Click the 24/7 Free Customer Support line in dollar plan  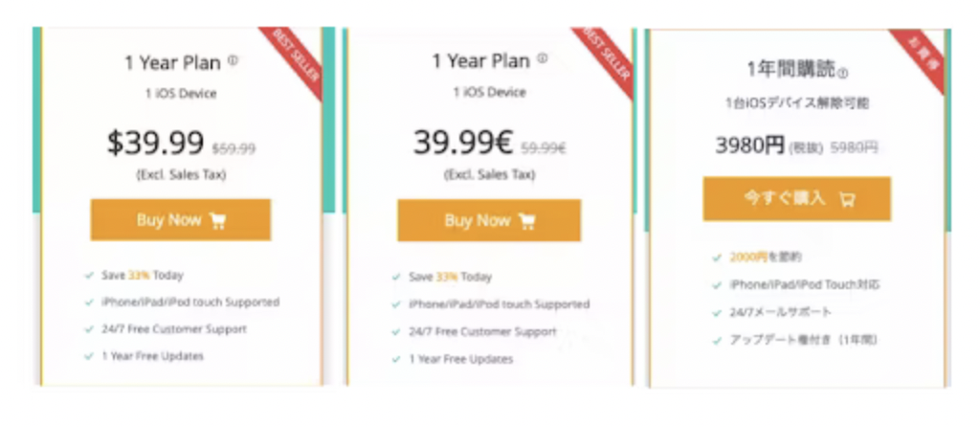coord(173,328)
